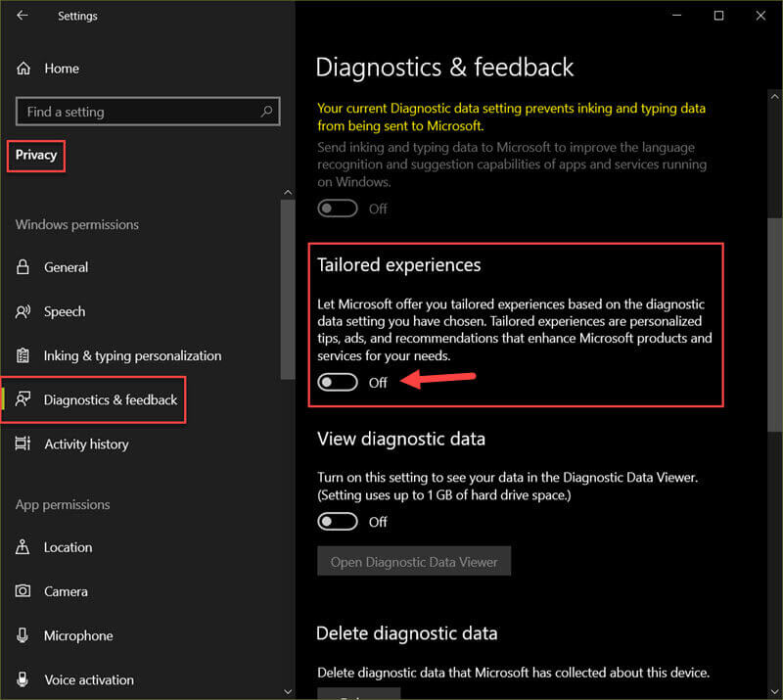This screenshot has height=700, width=783.
Task: Click the Inking & typing clipboard icon
Action: [x=23, y=355]
